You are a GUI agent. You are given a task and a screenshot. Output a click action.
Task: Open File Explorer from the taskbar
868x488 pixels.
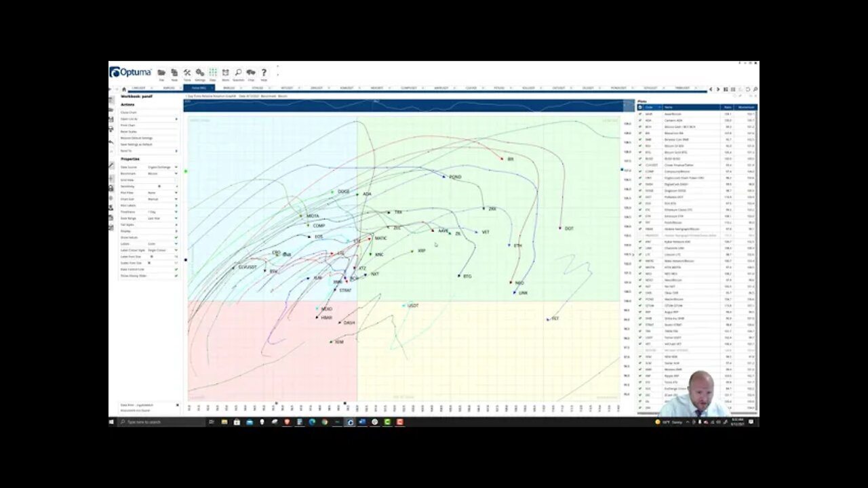point(224,422)
